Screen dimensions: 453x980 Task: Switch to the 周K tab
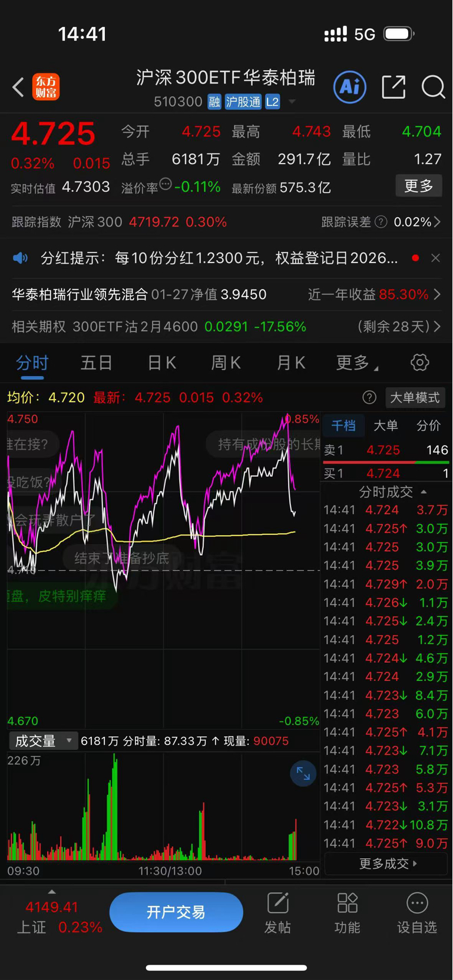[x=226, y=363]
